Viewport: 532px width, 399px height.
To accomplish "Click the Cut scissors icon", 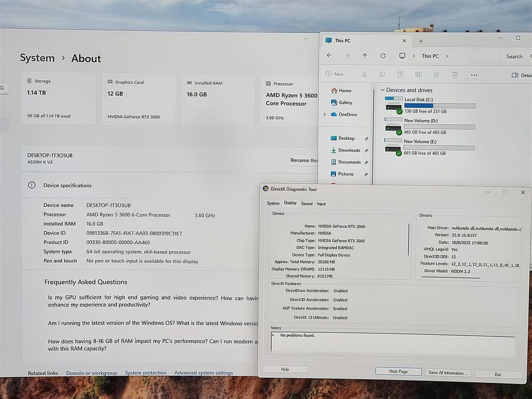I will 364,74.
